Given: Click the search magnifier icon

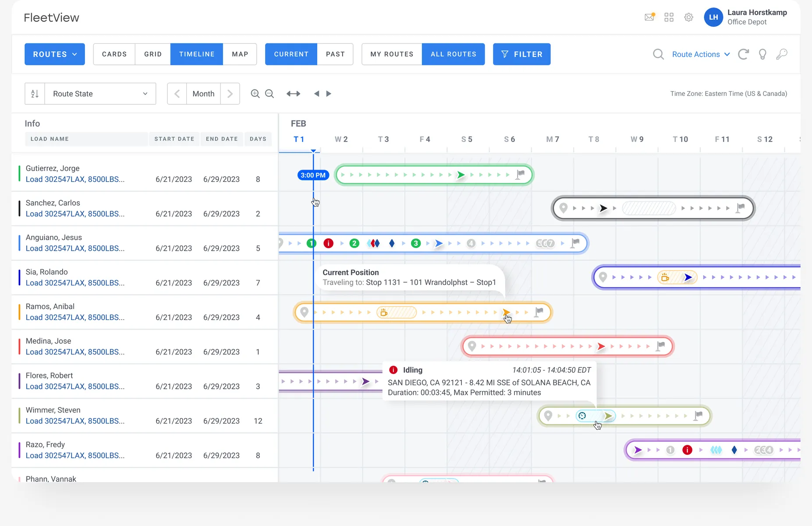Looking at the screenshot, I should [658, 54].
